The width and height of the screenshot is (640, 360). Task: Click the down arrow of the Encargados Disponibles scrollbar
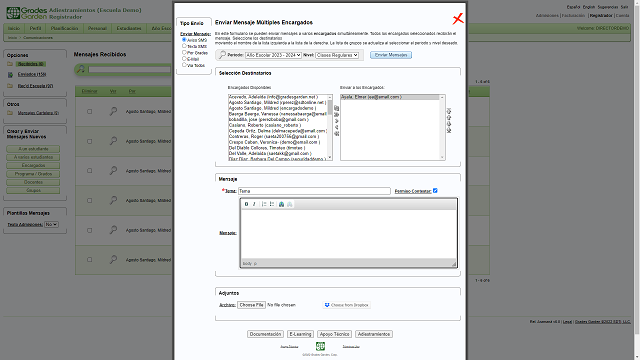coord(330,158)
